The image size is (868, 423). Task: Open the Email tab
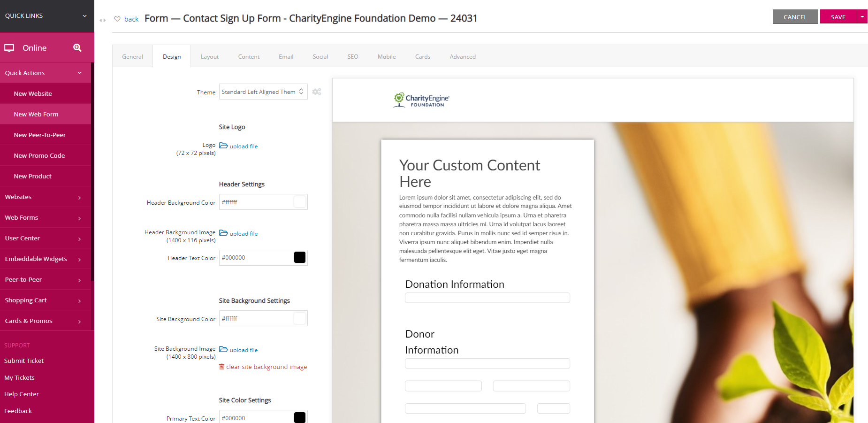pyautogui.click(x=286, y=56)
